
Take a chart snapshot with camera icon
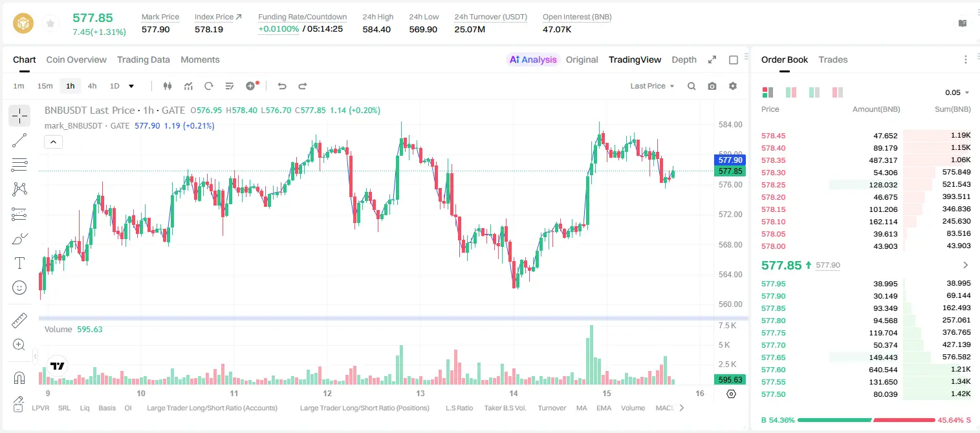tap(712, 86)
